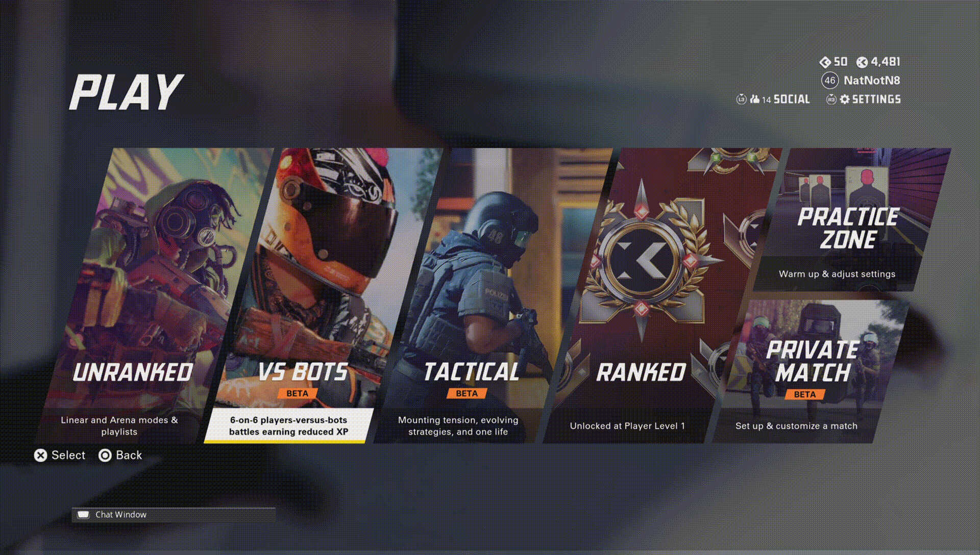This screenshot has width=980, height=555.
Task: Click the currency icon beside 50
Action: (825, 62)
